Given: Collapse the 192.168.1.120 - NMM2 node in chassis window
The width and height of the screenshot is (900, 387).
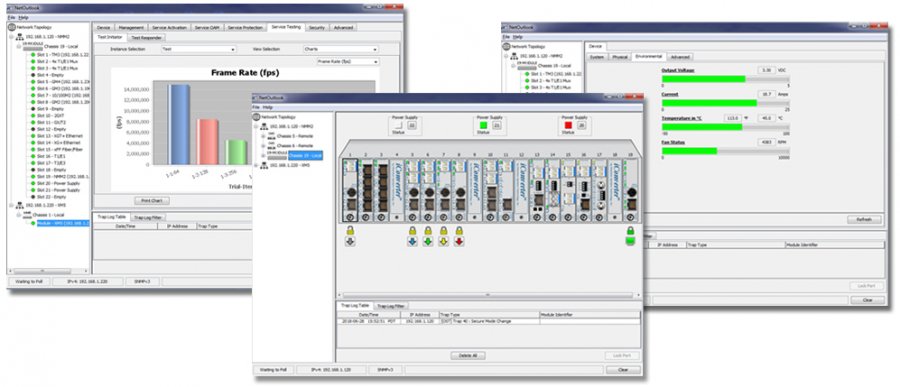Looking at the screenshot, I should point(255,126).
